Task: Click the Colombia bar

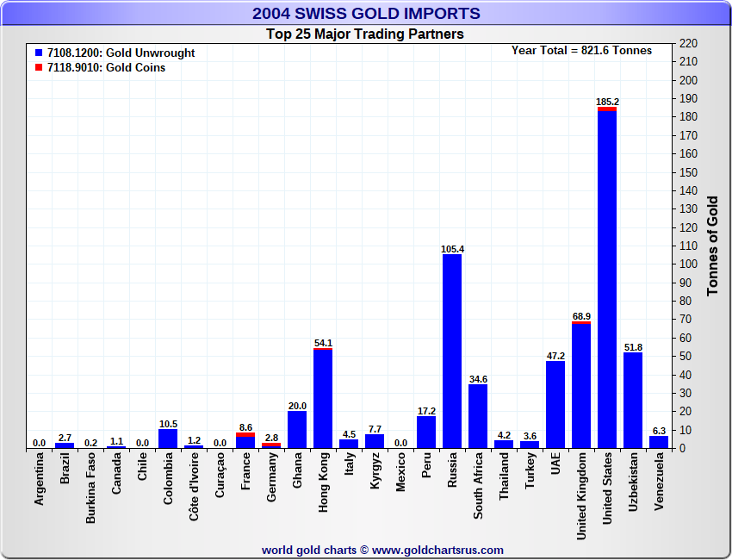Action: click(168, 439)
